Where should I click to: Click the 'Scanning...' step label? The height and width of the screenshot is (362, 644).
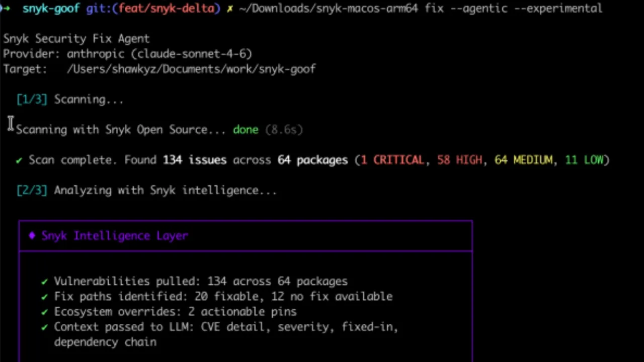pos(89,99)
